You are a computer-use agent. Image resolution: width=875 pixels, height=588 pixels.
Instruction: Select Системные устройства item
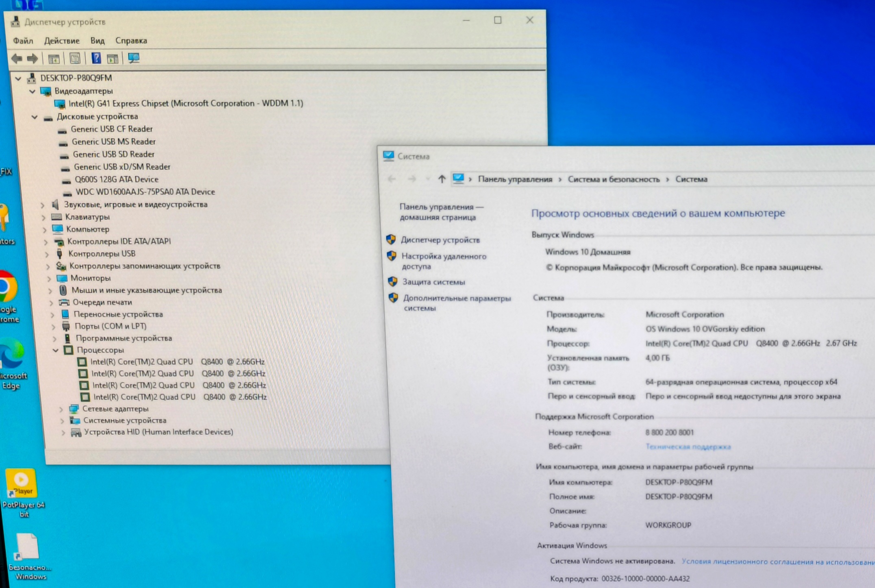coord(125,420)
